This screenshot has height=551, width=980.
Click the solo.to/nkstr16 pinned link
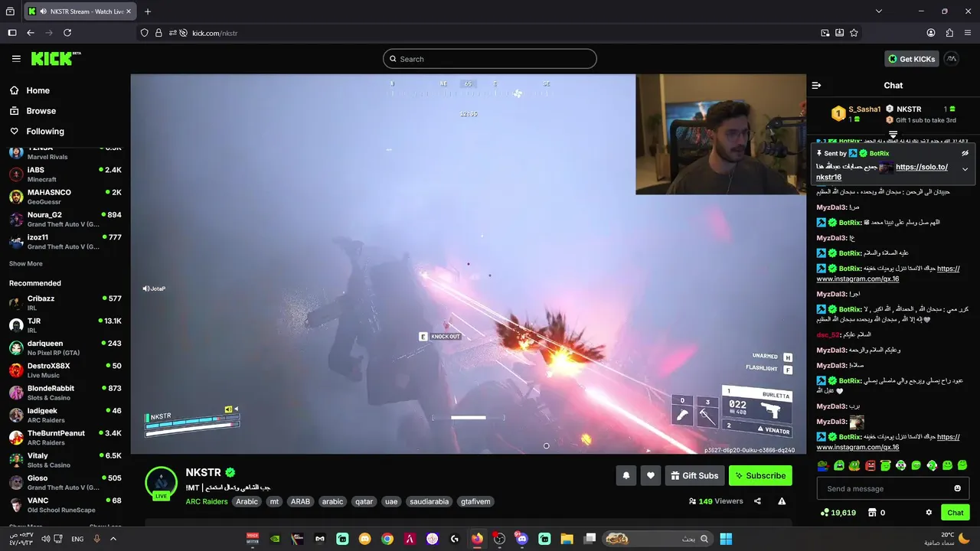[x=881, y=171]
